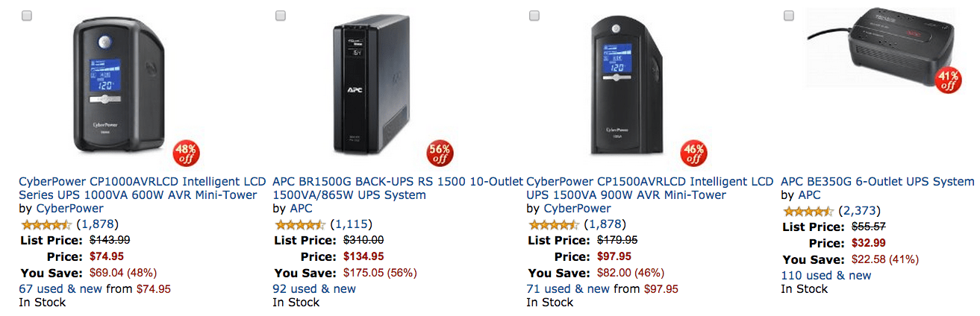The image size is (980, 316).
Task: Open star rating for APC BR1500G
Action: pyautogui.click(x=300, y=224)
